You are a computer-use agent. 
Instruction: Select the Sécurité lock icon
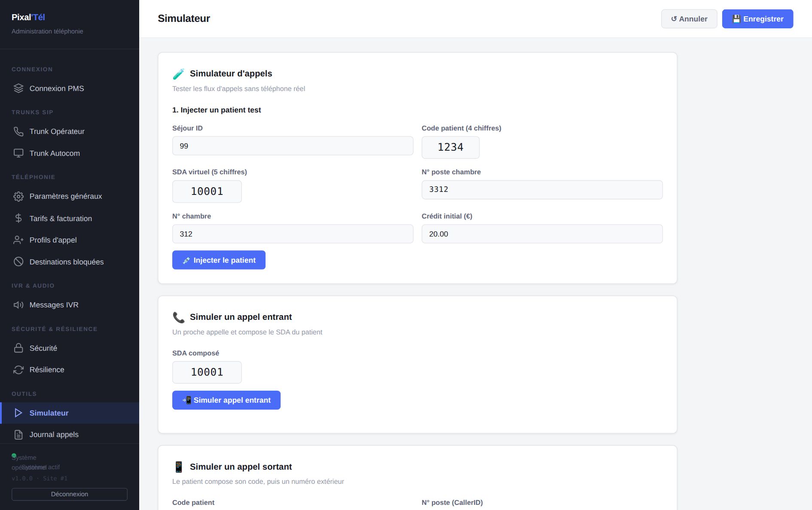(18, 348)
